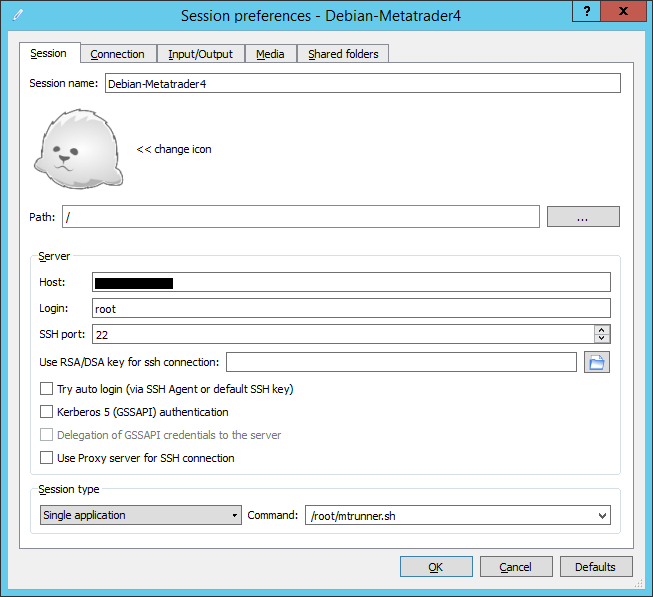Viewport: 653px width, 597px height.
Task: Switch to the Session tab
Action: pos(49,53)
